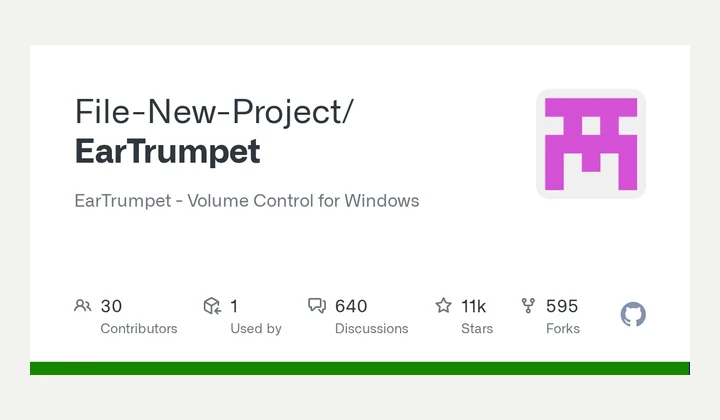Screen dimensions: 720x420
Task: Click the 595 forks count
Action: coord(562,306)
